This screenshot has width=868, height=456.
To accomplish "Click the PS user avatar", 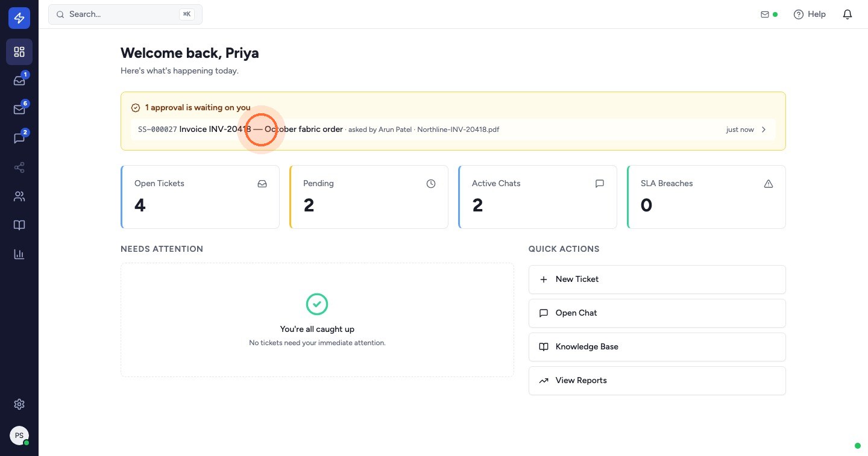I will (x=19, y=436).
